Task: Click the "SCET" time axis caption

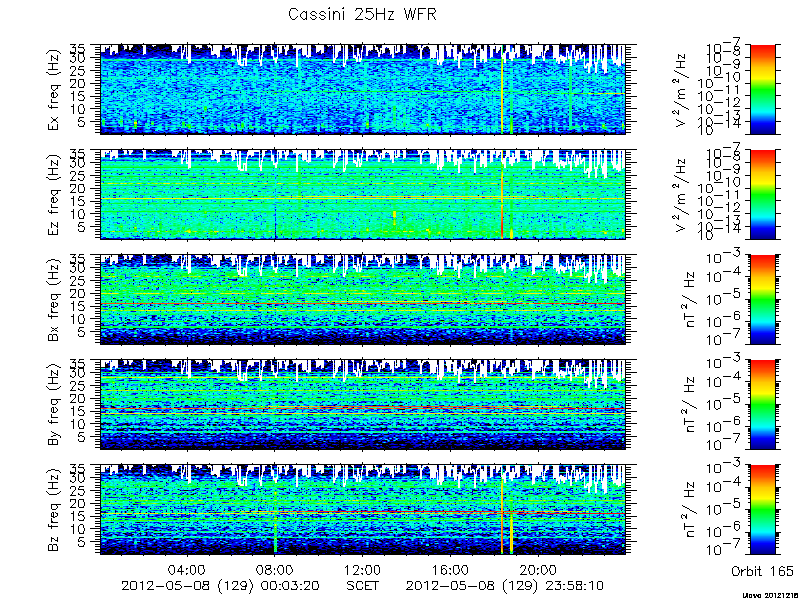Action: pyautogui.click(x=363, y=585)
